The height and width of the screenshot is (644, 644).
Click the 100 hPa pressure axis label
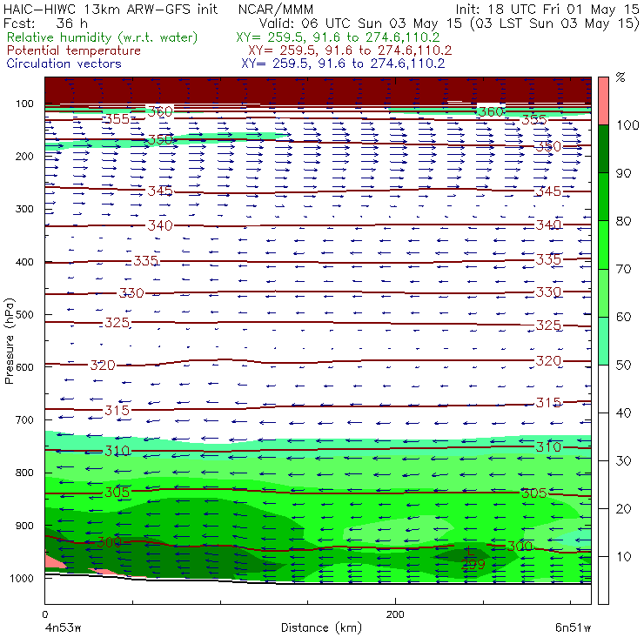24,104
